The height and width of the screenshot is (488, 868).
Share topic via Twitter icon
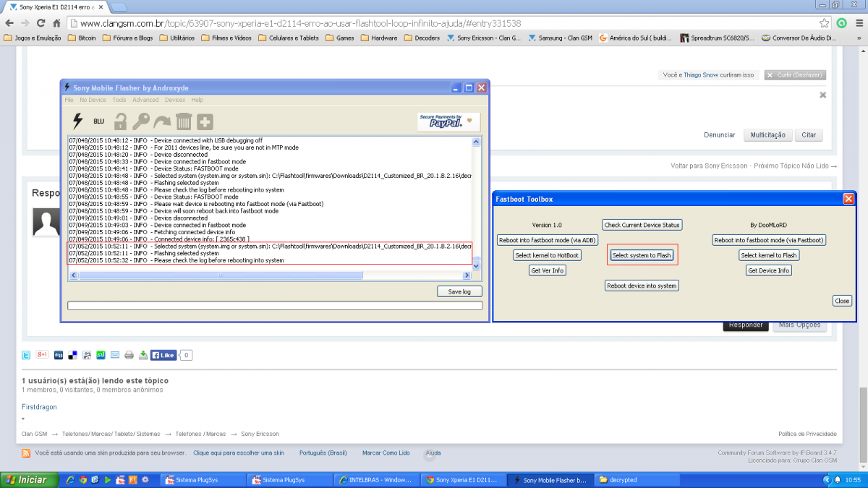[27, 355]
